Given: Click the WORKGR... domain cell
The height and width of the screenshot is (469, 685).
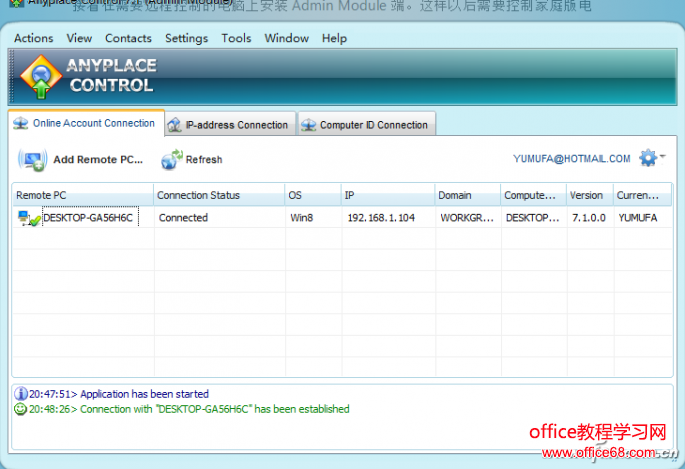Looking at the screenshot, I should click(x=467, y=217).
